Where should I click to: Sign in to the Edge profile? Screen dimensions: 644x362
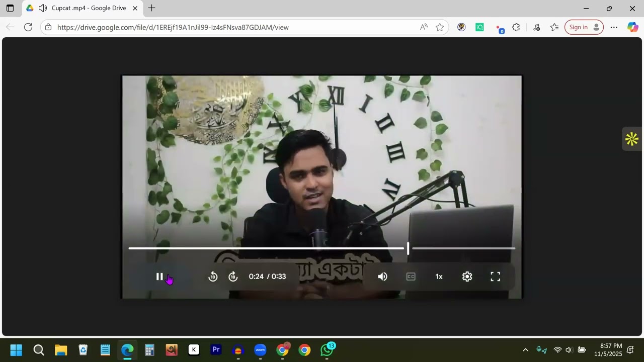tap(584, 27)
